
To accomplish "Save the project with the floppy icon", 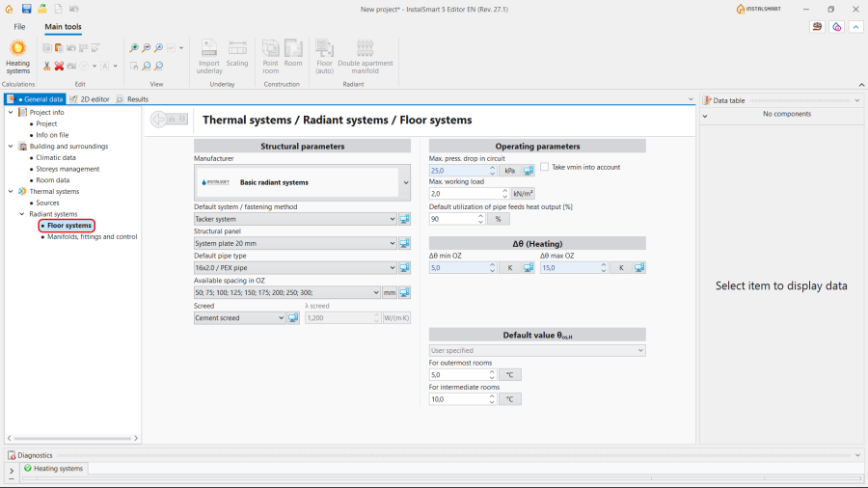I will (x=26, y=9).
